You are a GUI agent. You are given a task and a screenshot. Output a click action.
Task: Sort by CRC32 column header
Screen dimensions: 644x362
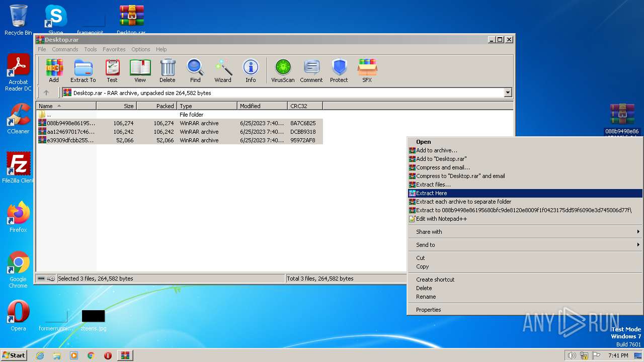click(x=305, y=106)
